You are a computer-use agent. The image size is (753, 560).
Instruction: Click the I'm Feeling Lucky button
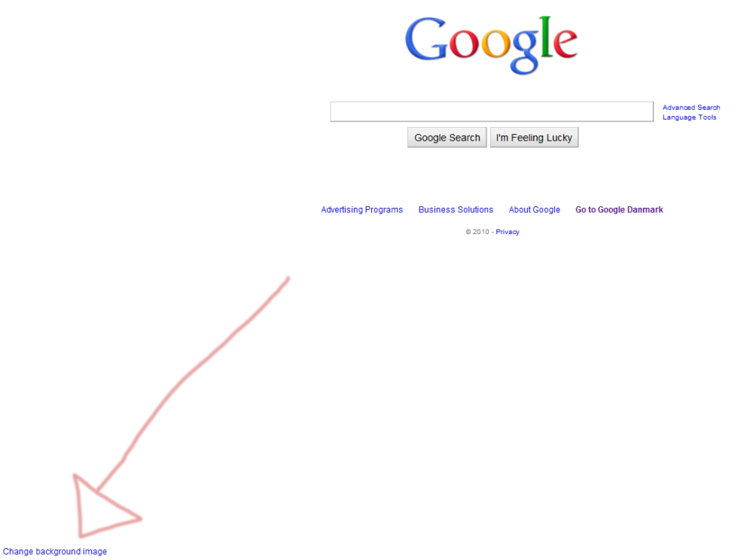pos(534,138)
